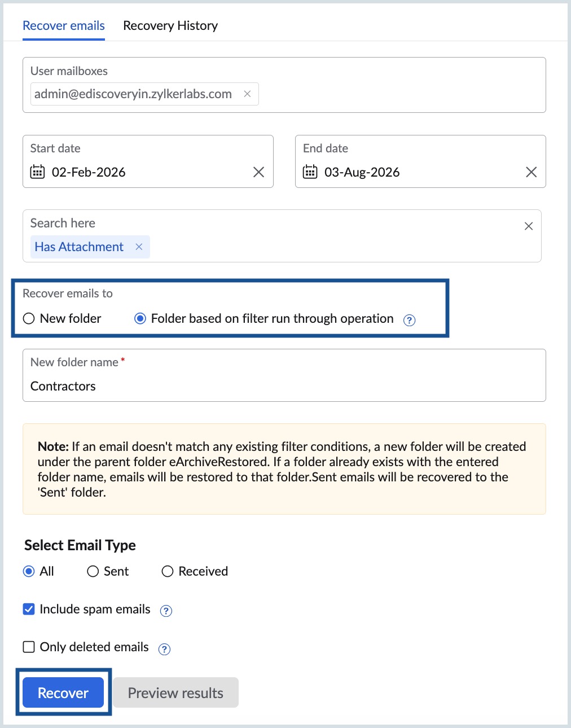Show help for Include spam emails
Image resolution: width=571 pixels, height=728 pixels.
pyautogui.click(x=166, y=611)
